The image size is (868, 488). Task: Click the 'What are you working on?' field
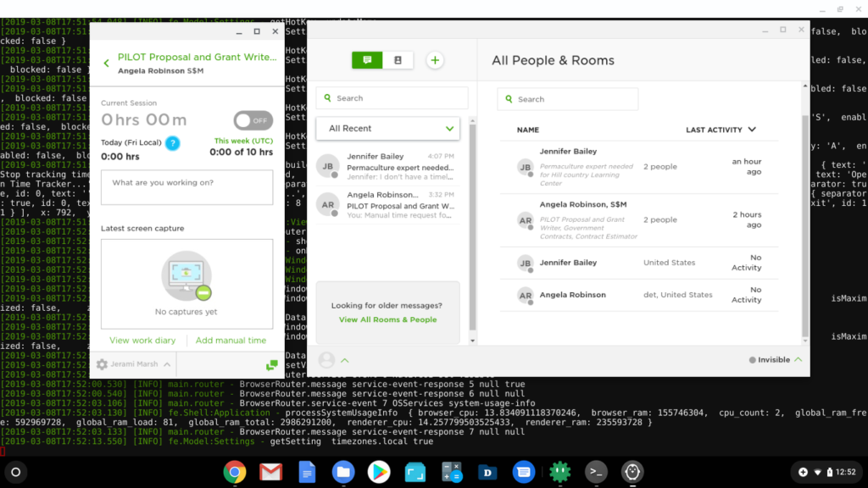tap(186, 187)
